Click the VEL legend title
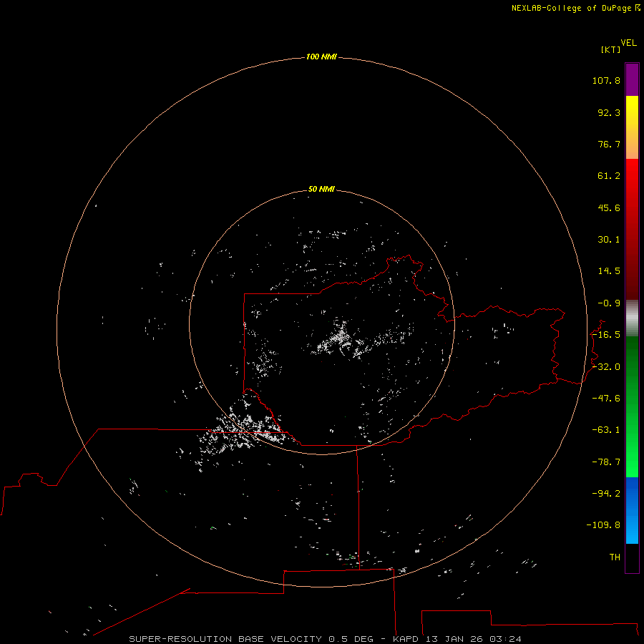 coord(628,43)
